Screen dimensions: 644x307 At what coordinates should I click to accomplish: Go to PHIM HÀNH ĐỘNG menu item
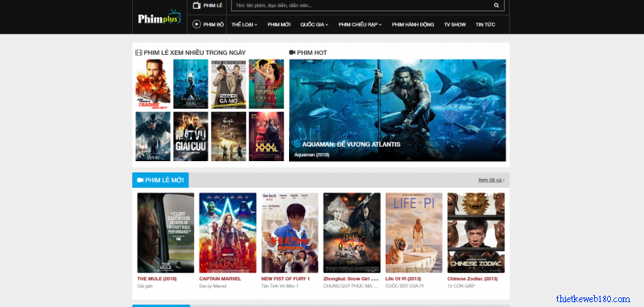tap(413, 25)
